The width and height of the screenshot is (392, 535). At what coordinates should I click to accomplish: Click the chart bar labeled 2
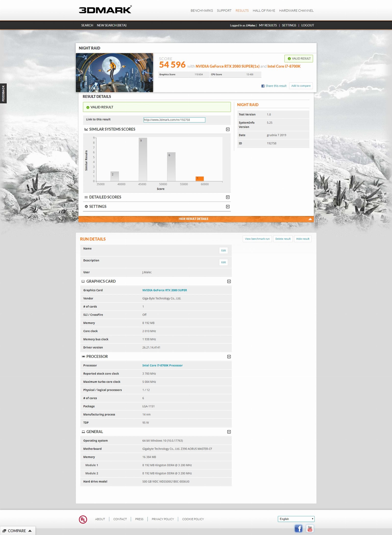pyautogui.click(x=115, y=176)
